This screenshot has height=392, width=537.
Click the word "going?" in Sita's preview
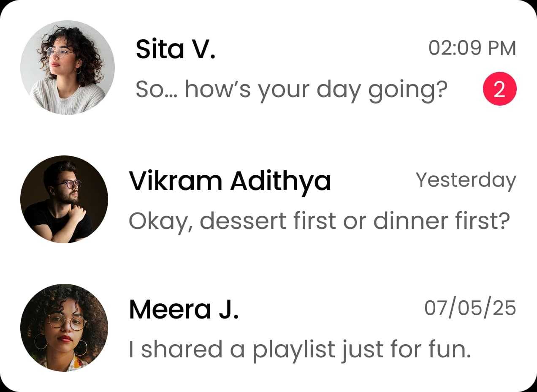[x=407, y=90]
